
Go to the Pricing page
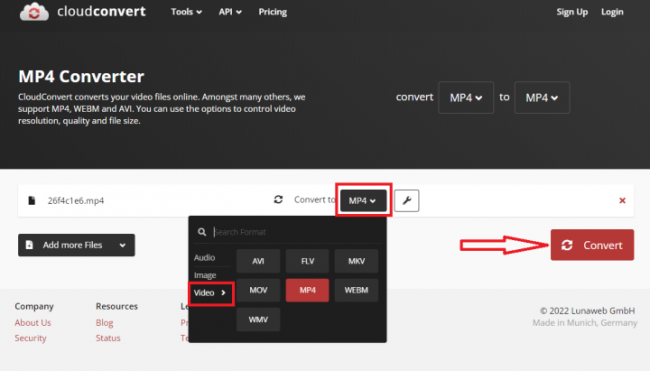(273, 12)
